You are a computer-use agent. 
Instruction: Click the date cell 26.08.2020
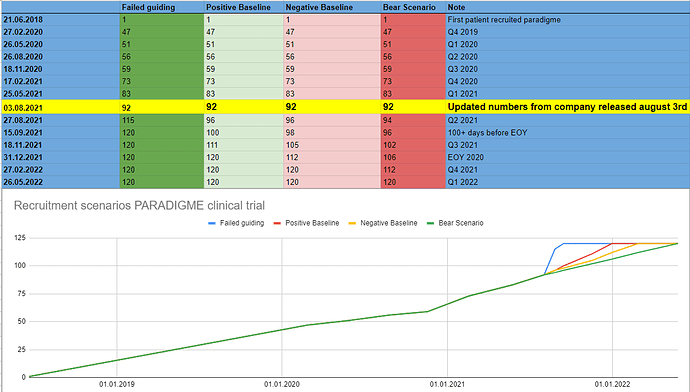tap(60, 57)
